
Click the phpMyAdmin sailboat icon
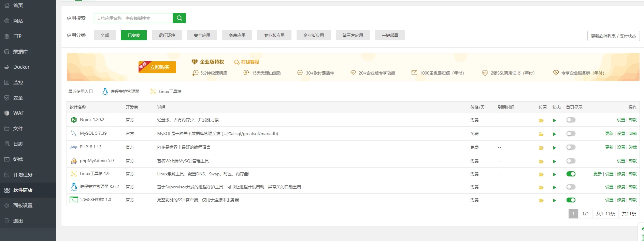point(74,161)
